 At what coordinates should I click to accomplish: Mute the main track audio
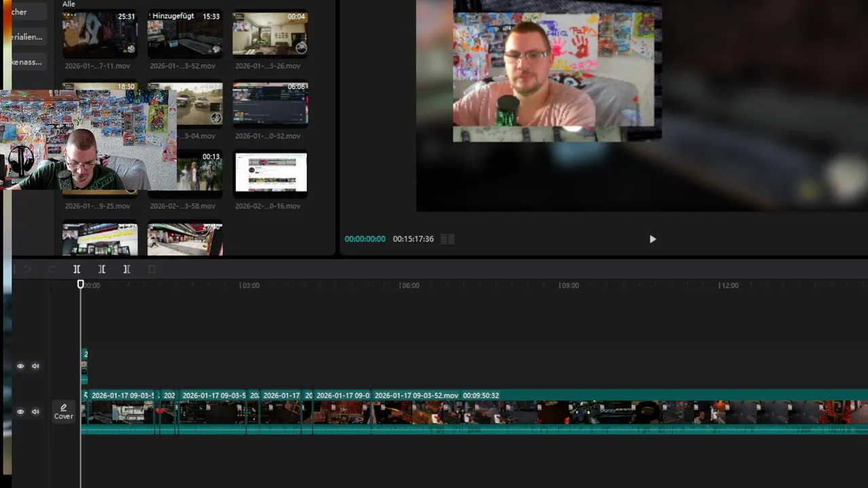[35, 411]
